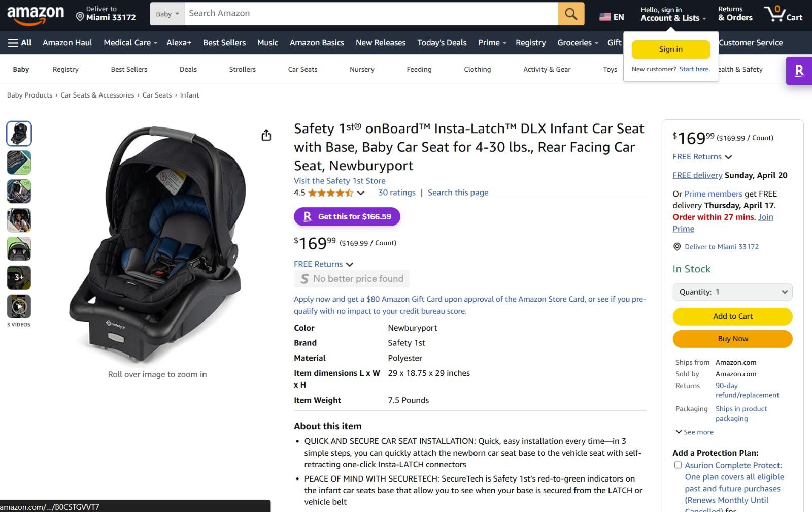The height and width of the screenshot is (512, 812).
Task: Click the search magnifier icon
Action: [570, 14]
